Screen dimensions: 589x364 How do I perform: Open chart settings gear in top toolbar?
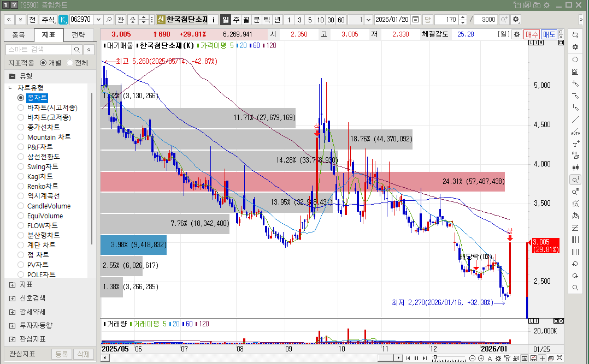tap(516, 20)
